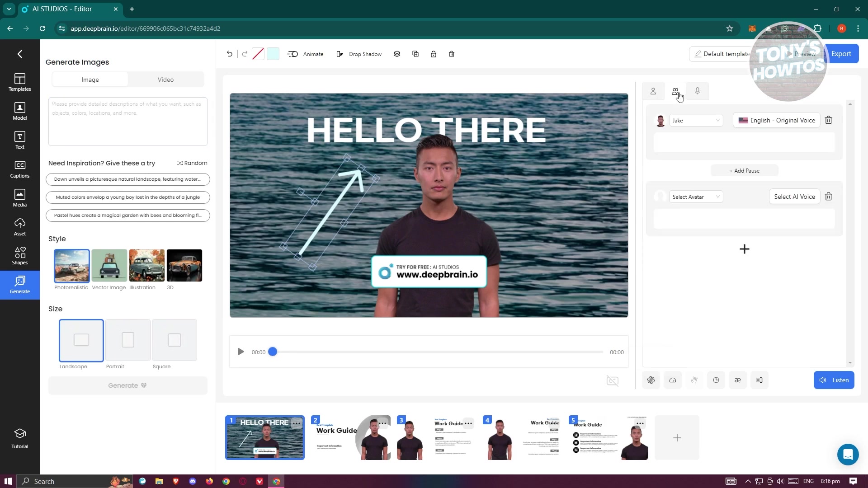This screenshot has width=868, height=488.
Task: Click the Export button
Action: 841,54
